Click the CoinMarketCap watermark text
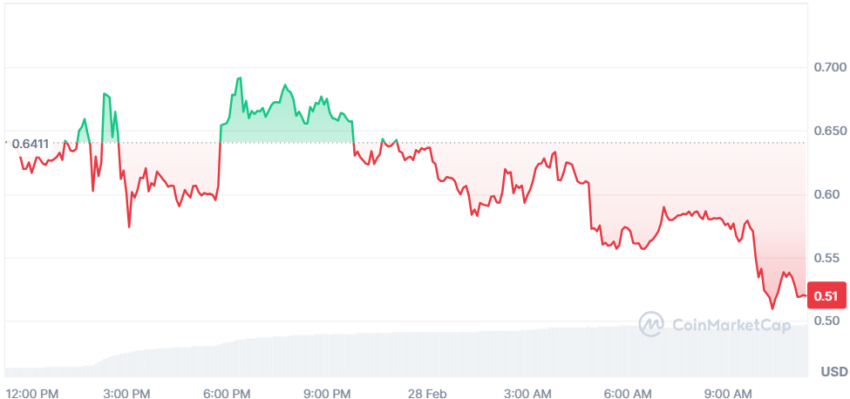Viewport: 850px width, 399px height. pyautogui.click(x=731, y=325)
